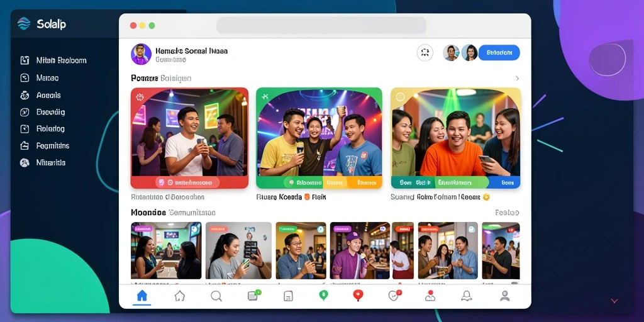This screenshot has height=322, width=644.
Task: Click the circular refresh icon in header
Action: 425,53
